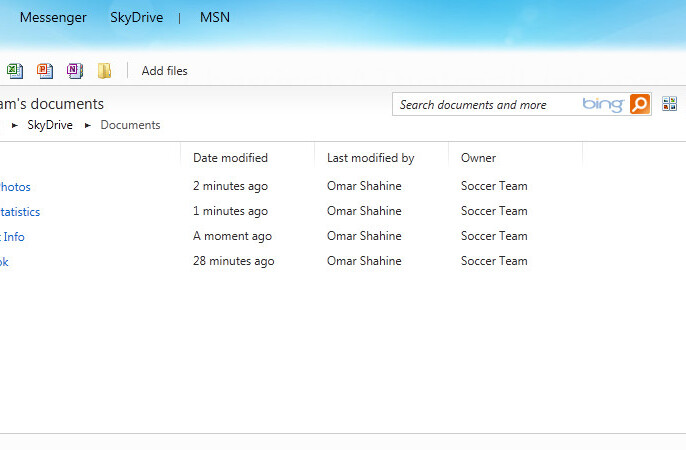Switch view with the thumbnails icon
Image resolution: width=686 pixels, height=450 pixels.
(669, 104)
